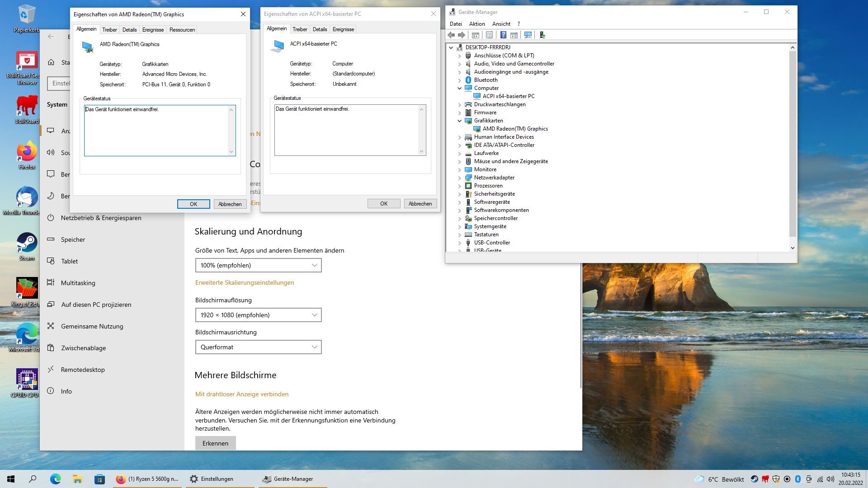Click the show/hide console tree icon
868x488 pixels.
(475, 35)
